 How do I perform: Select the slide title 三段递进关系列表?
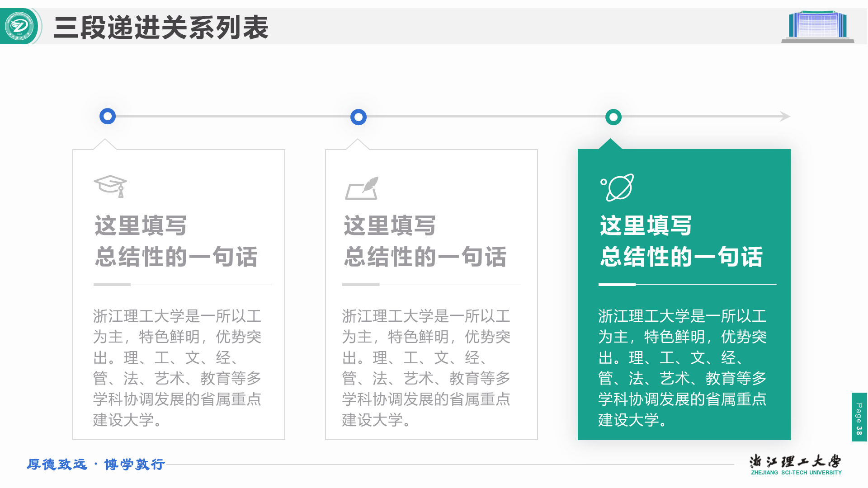tap(161, 28)
